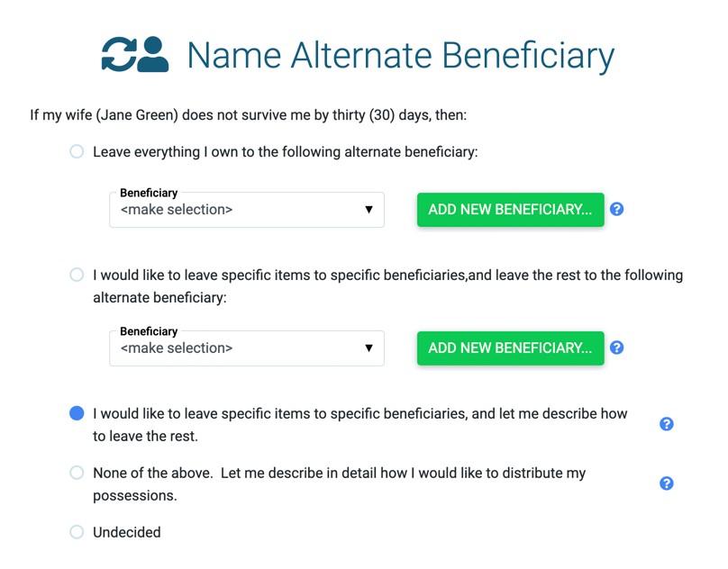Select 'Leave everything I own to alternate beneficiary'
The width and height of the screenshot is (728, 569).
(76, 151)
